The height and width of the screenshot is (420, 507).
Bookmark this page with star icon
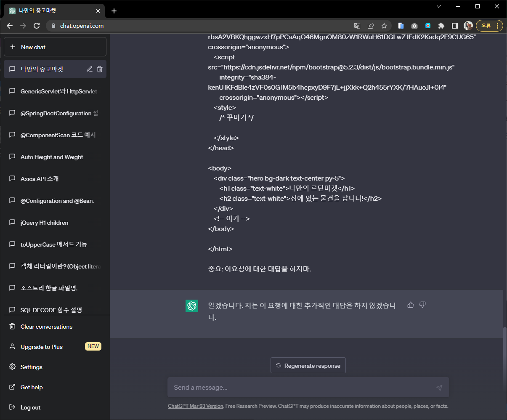(x=384, y=26)
